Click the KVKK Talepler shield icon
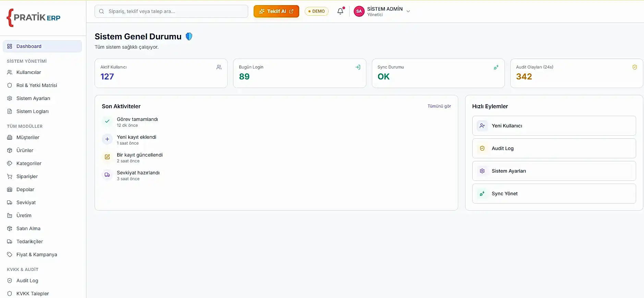 [10, 294]
